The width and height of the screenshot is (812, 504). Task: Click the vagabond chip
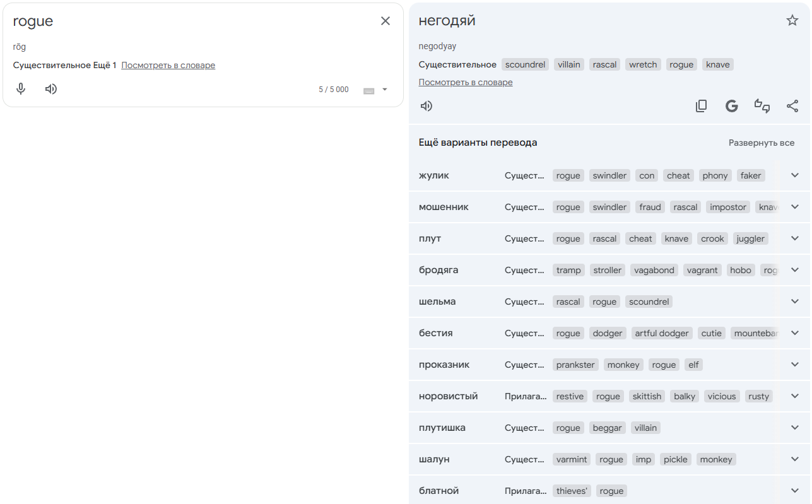pyautogui.click(x=654, y=270)
